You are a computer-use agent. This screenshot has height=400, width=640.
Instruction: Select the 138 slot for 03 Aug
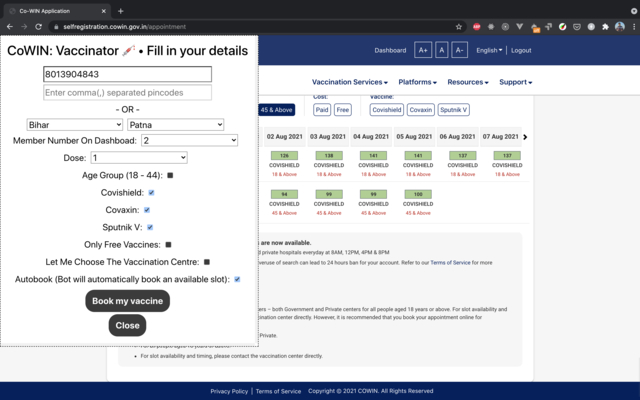point(329,156)
